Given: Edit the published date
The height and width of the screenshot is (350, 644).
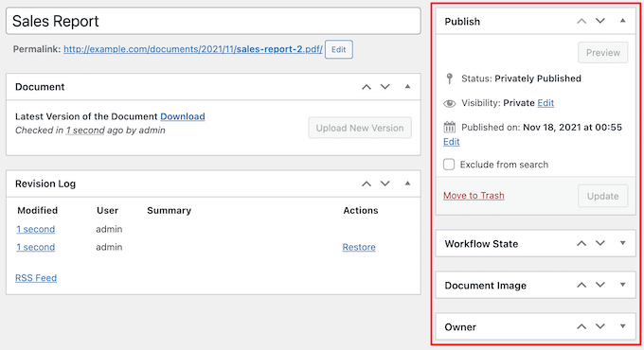Looking at the screenshot, I should tap(452, 142).
